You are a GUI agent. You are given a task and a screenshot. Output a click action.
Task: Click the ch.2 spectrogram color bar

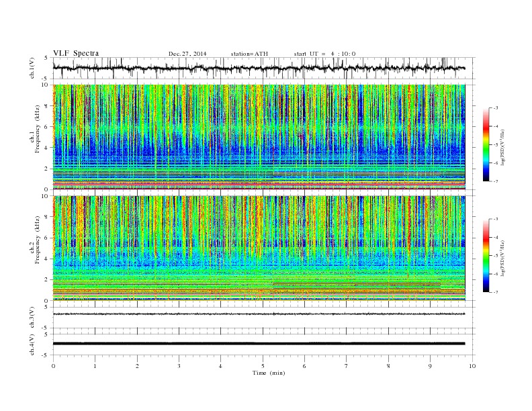(486, 256)
